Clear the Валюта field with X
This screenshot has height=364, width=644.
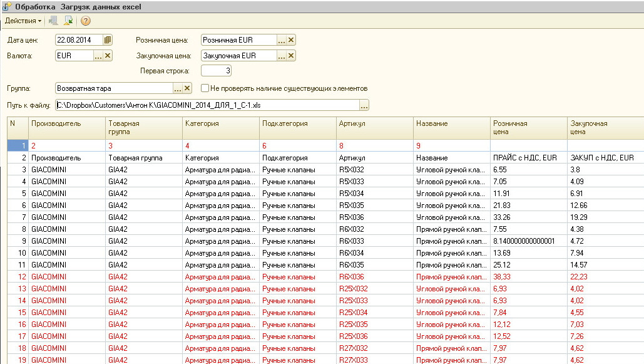point(108,56)
